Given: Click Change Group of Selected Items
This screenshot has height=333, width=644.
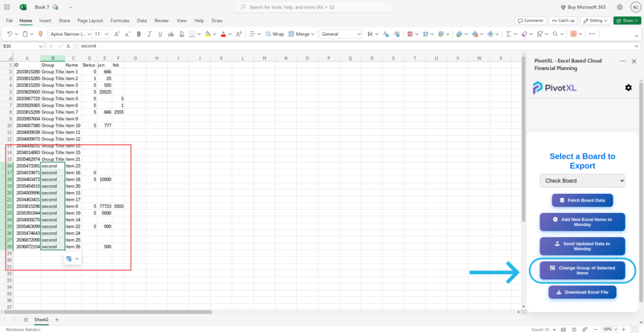Looking at the screenshot, I should (x=582, y=271).
